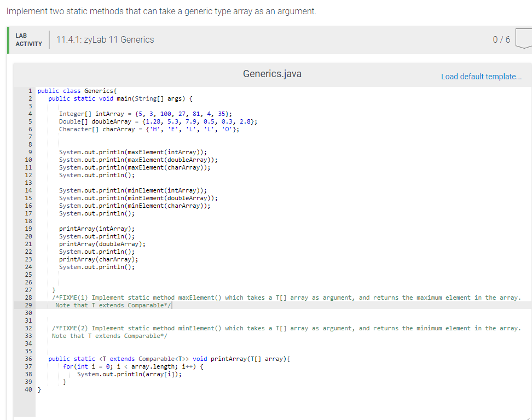This screenshot has height=420, width=532.
Task: Select the green LAB ACTIVITY badge
Action: point(27,39)
